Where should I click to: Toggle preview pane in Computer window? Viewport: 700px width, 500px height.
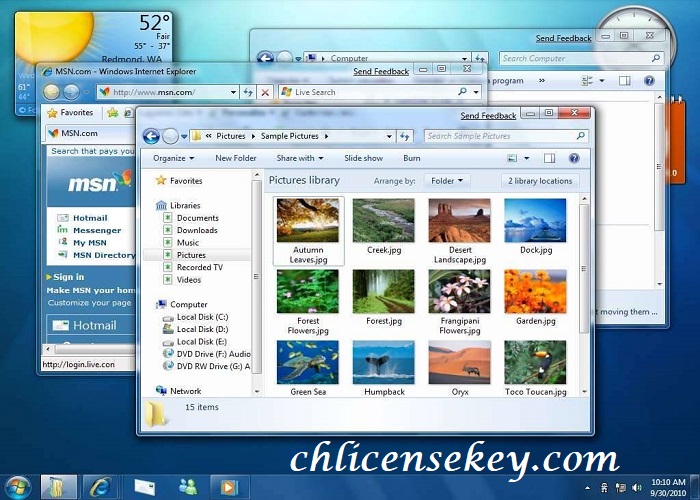(x=625, y=81)
